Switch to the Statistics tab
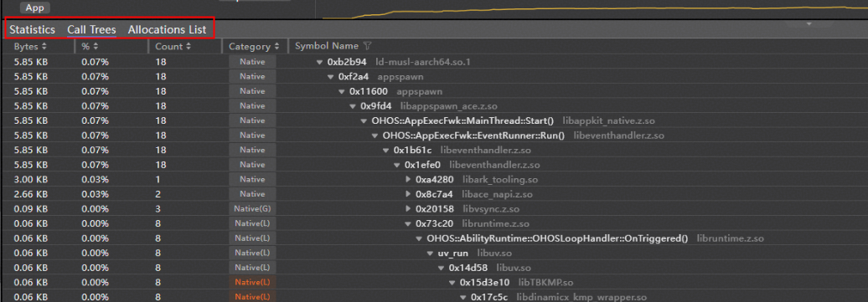Screen dimensions: 868x302 coord(32,30)
